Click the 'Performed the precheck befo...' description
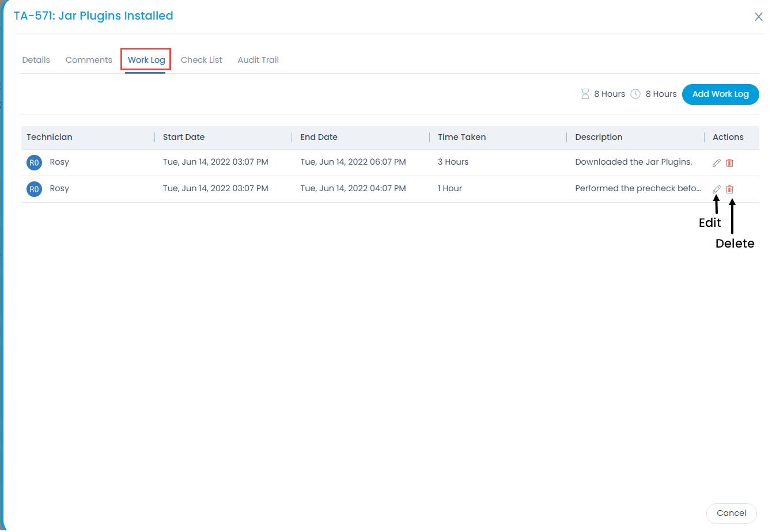Screen dimensions: 772x532 [638, 188]
